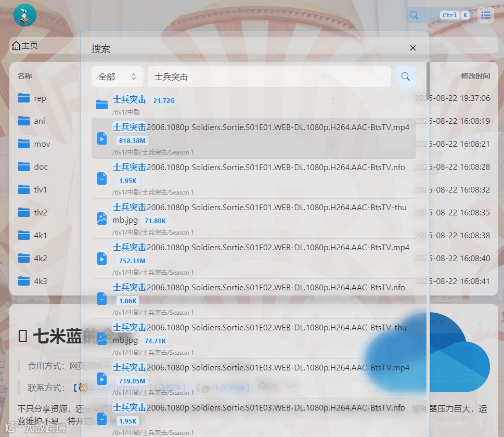Open the 4k3 folder
Screen dimensions: 504x437
click(x=32, y=281)
